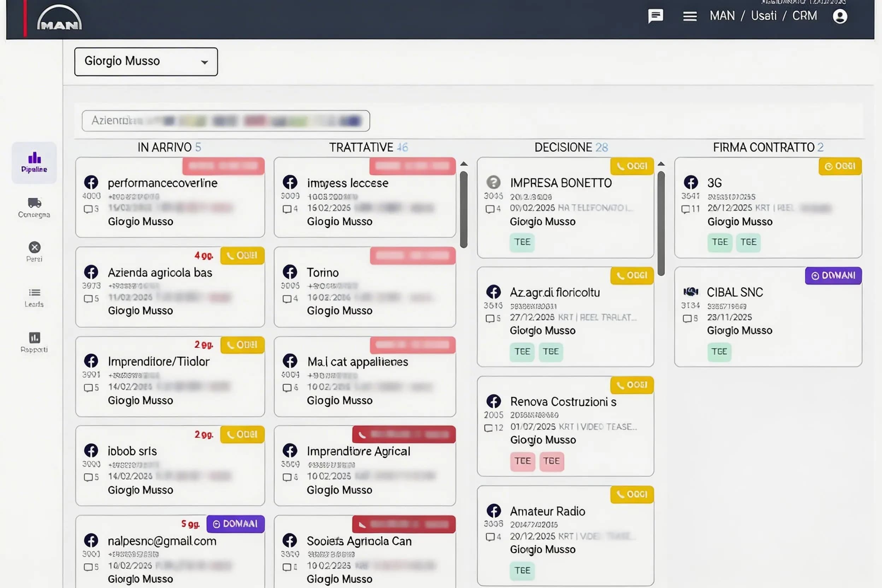Image resolution: width=882 pixels, height=588 pixels.
Task: Open the user profile avatar icon
Action: coord(840,16)
